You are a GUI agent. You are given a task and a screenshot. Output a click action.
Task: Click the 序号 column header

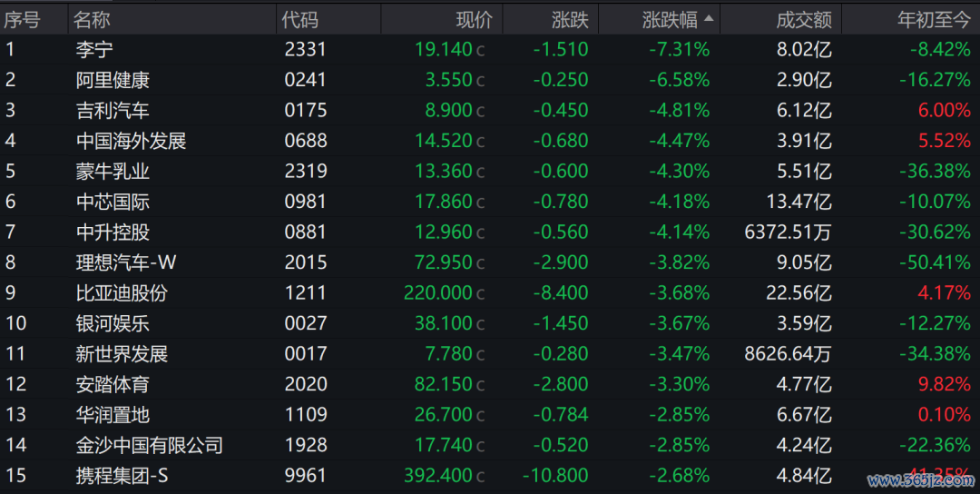point(22,20)
